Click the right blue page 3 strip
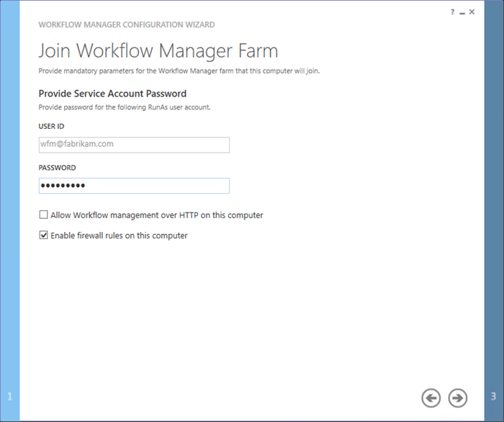 click(493, 216)
